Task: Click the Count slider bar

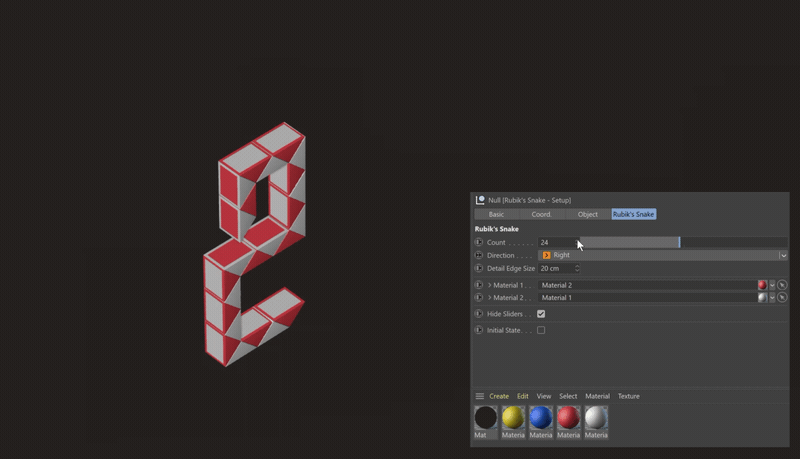Action: pyautogui.click(x=630, y=242)
